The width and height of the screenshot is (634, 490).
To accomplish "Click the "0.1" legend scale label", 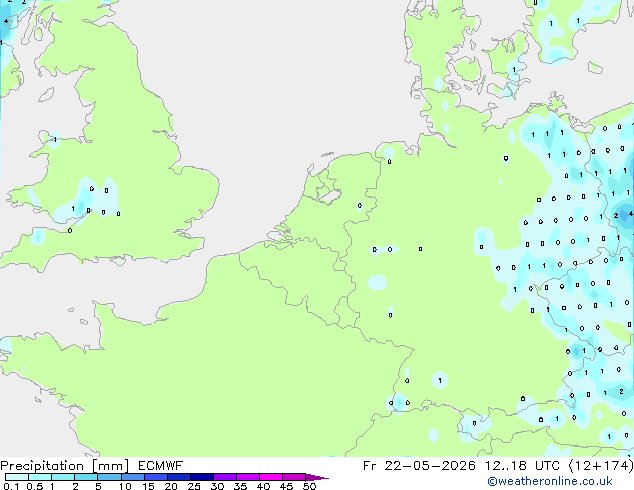I will coord(11,486).
